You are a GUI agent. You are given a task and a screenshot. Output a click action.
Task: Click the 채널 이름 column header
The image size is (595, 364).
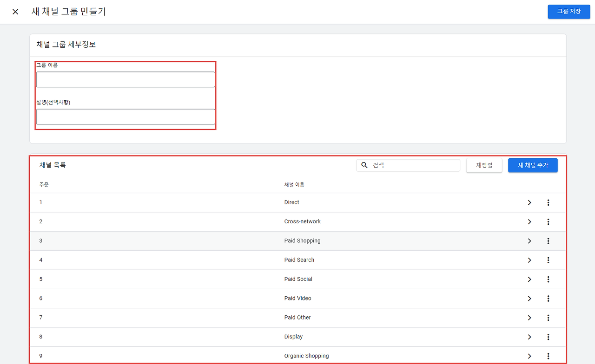point(294,185)
